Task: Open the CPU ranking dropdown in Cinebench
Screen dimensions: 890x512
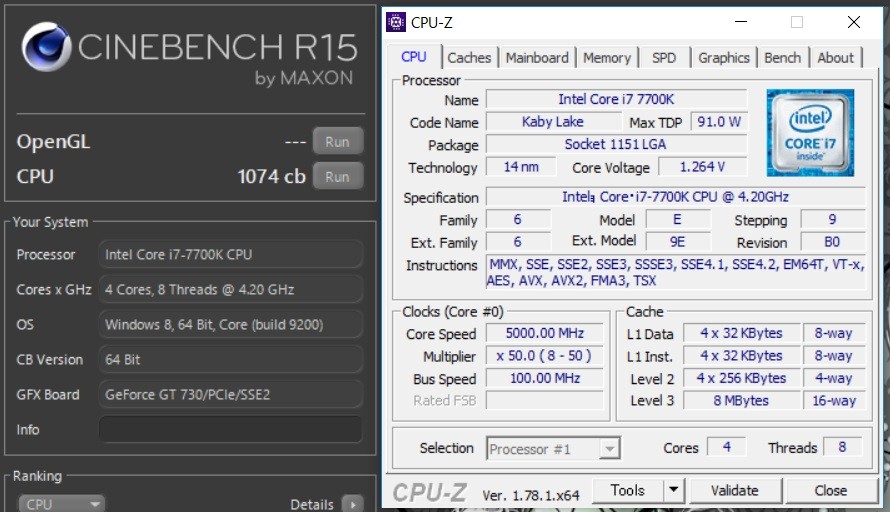Action: pos(61,504)
